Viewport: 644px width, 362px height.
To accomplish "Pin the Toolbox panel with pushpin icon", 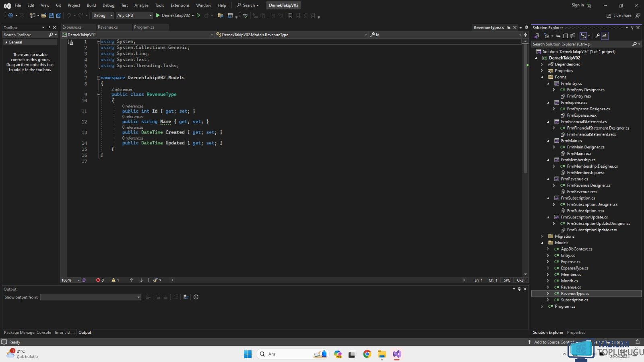I will click(49, 27).
